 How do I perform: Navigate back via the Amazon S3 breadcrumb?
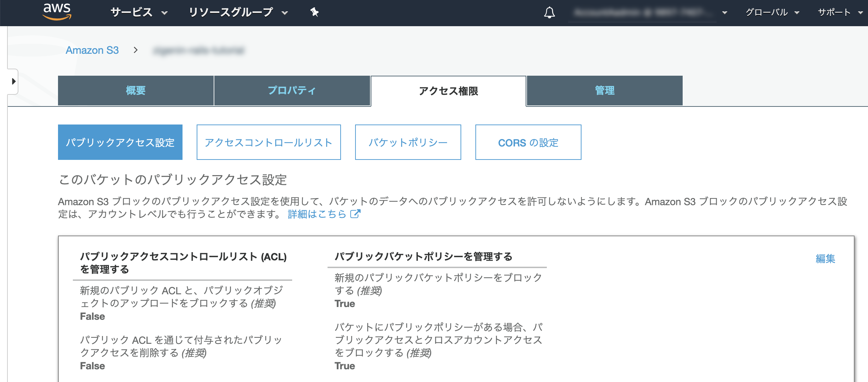(x=93, y=50)
